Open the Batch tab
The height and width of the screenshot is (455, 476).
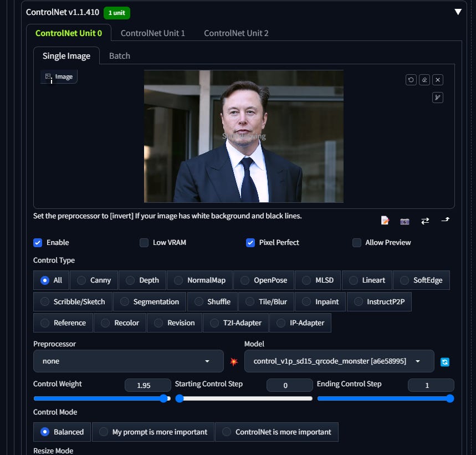pos(119,55)
